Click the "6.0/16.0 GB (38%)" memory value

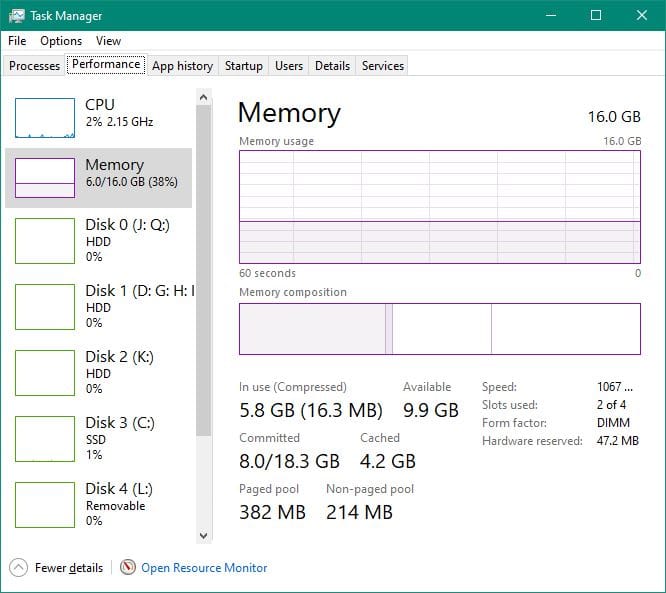point(132,182)
